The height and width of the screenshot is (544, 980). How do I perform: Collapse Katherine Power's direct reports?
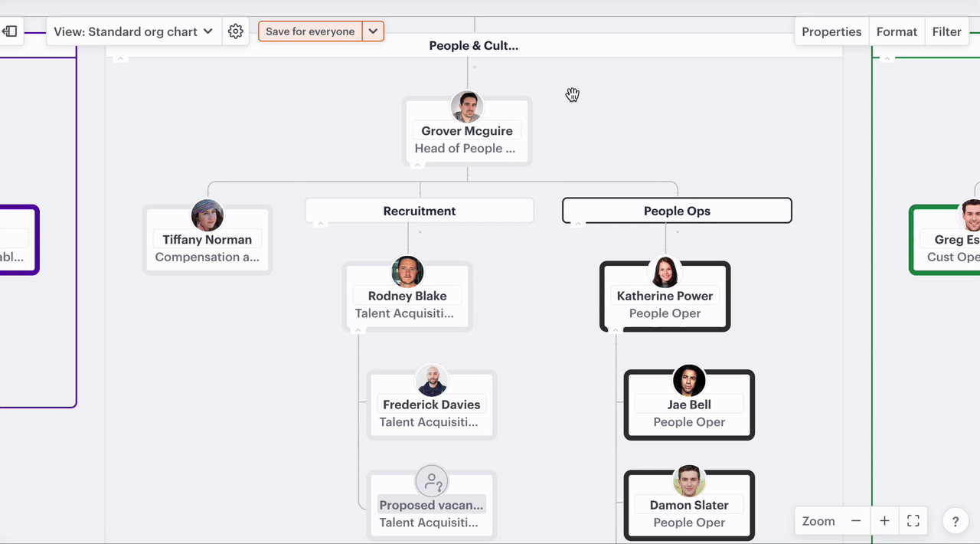[615, 331]
